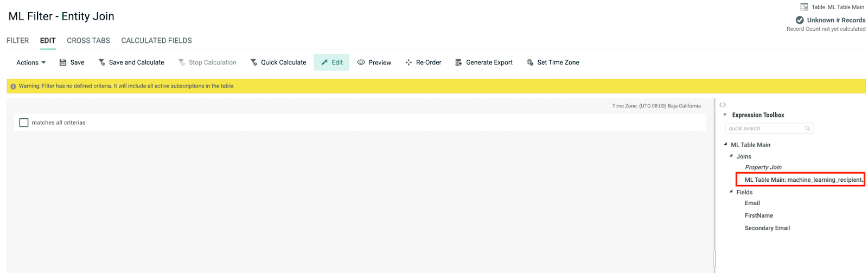Screen dimensions: 868x273
Task: Click the Re-Order arrows icon
Action: [409, 62]
